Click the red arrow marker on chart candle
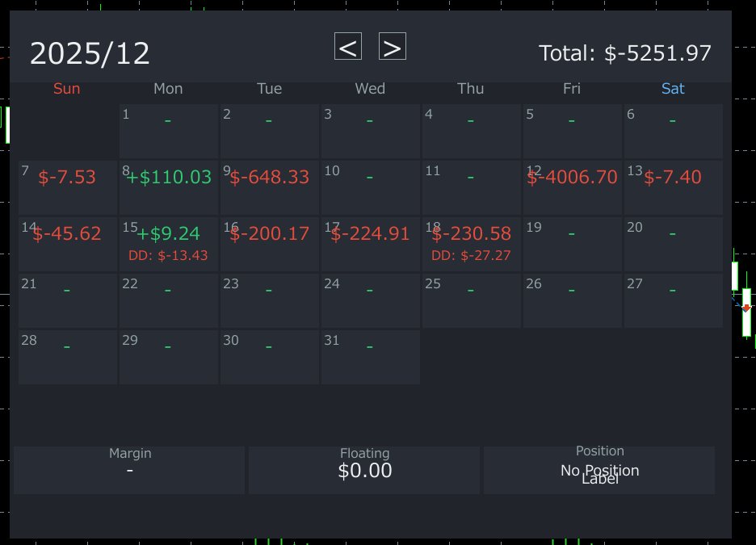The width and height of the screenshot is (756, 545). tap(746, 308)
